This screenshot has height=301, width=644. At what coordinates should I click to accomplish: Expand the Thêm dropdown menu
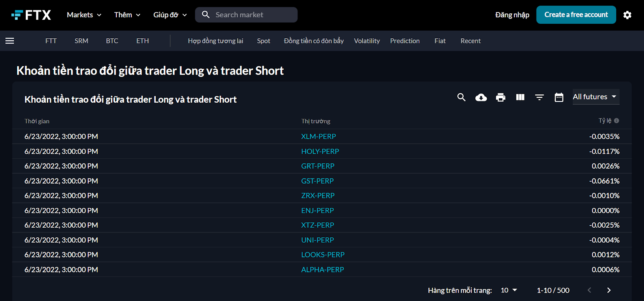click(127, 15)
